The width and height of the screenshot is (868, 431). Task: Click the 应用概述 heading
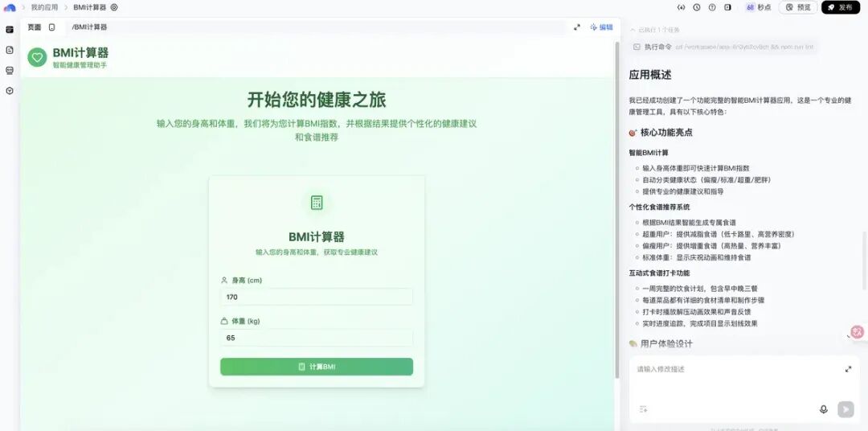(x=650, y=75)
